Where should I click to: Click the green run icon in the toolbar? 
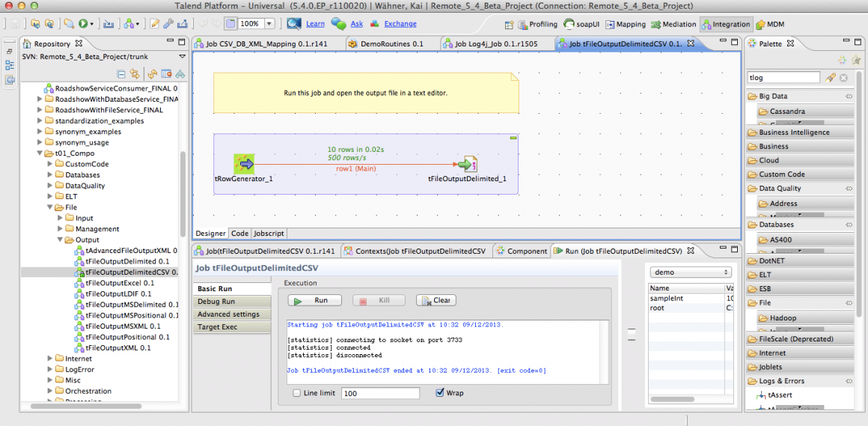point(83,24)
